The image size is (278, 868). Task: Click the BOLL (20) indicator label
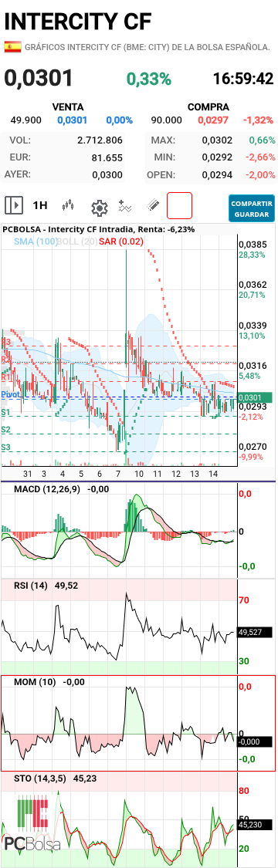tap(77, 241)
